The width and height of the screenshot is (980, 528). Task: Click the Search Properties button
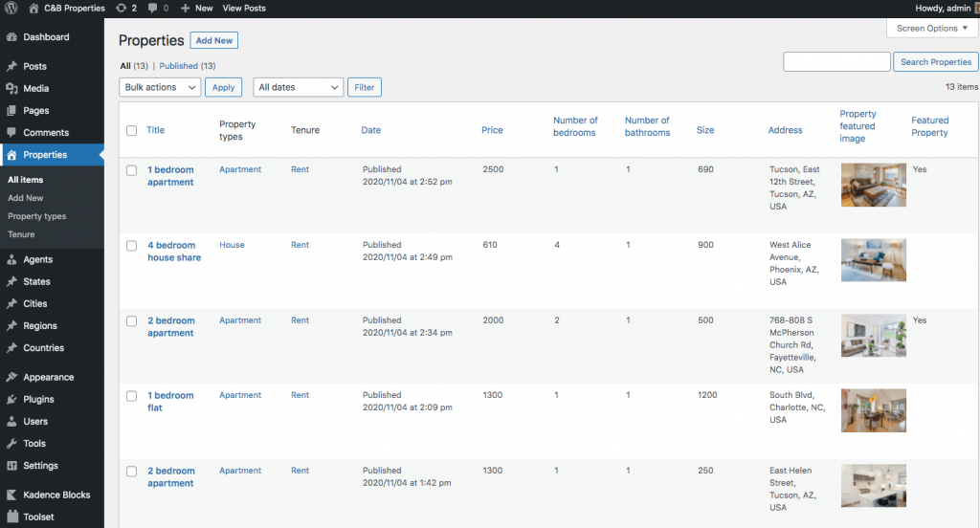click(936, 62)
